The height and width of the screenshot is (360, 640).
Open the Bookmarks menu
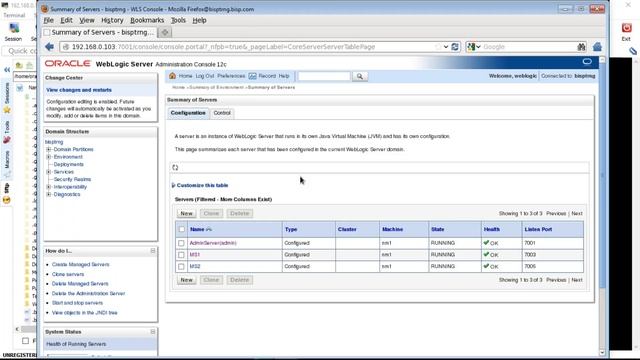click(x=147, y=20)
